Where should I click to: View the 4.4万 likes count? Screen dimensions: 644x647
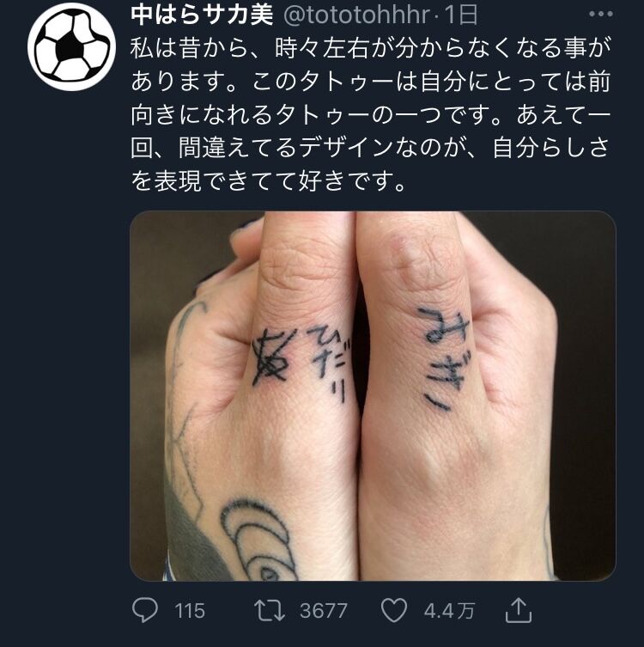coord(449,611)
